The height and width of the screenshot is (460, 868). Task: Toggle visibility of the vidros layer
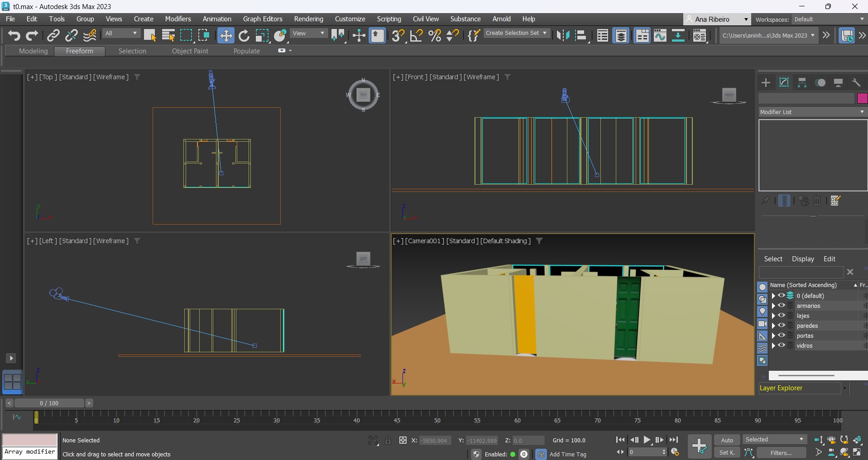click(x=782, y=345)
